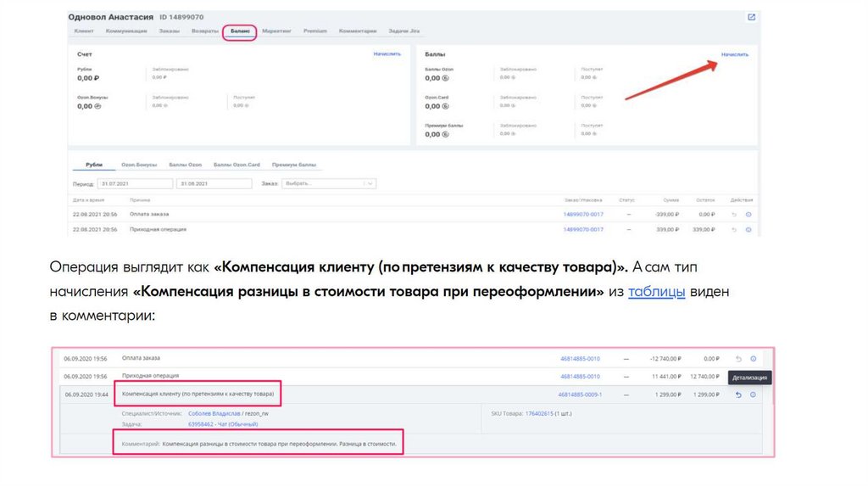Click customer ID 14899070 text
The width and height of the screenshot is (868, 487).
pos(181,17)
